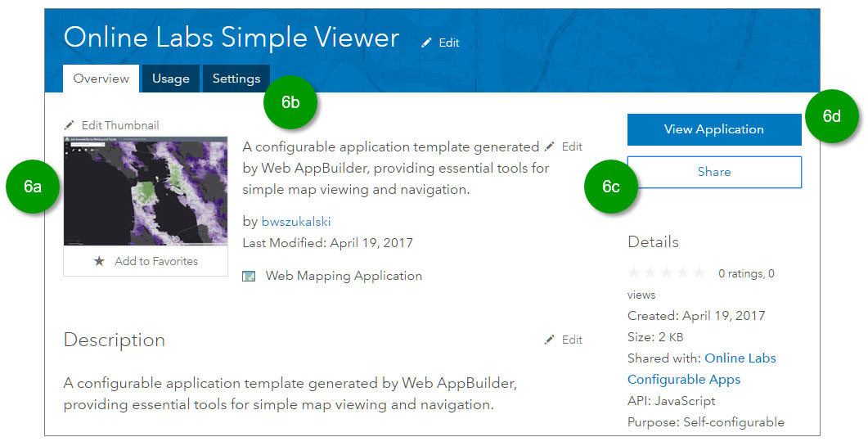Click the Online Labs Configurable Apps link
This screenshot has height=446, width=868.
[701, 368]
